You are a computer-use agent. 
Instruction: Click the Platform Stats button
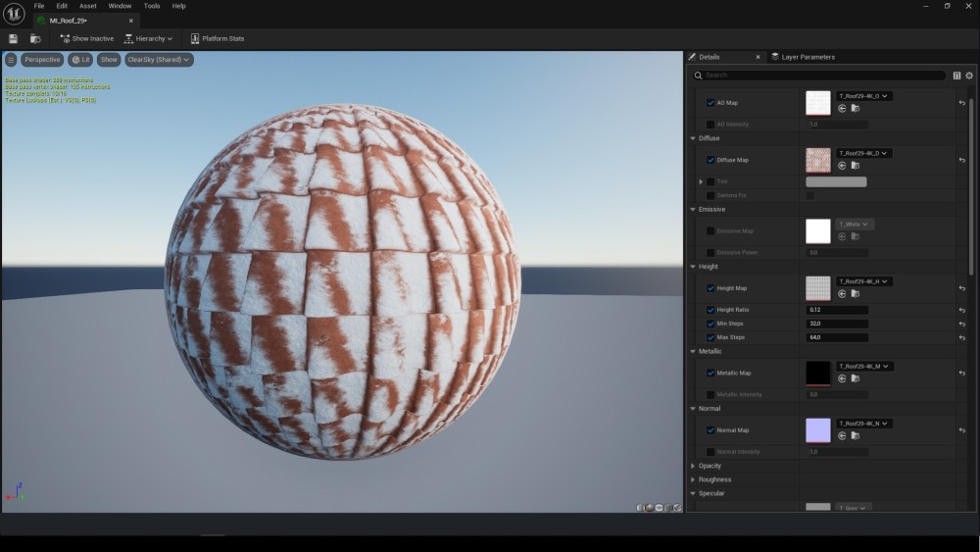click(x=217, y=38)
